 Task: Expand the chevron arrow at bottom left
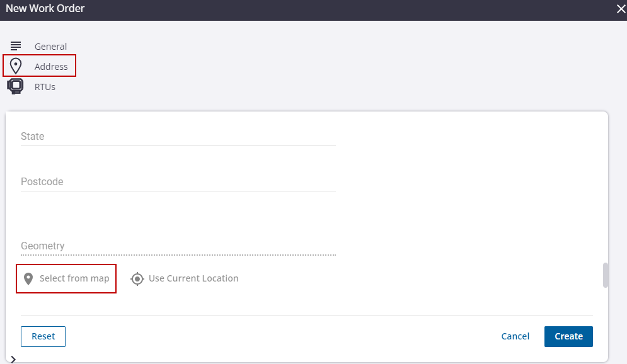tap(13, 359)
